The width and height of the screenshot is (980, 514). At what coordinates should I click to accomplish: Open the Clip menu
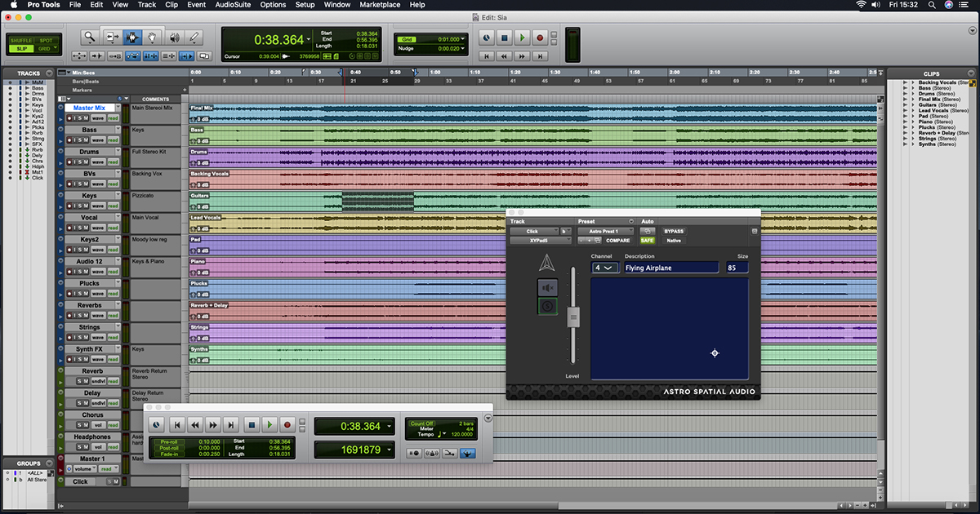(x=171, y=5)
